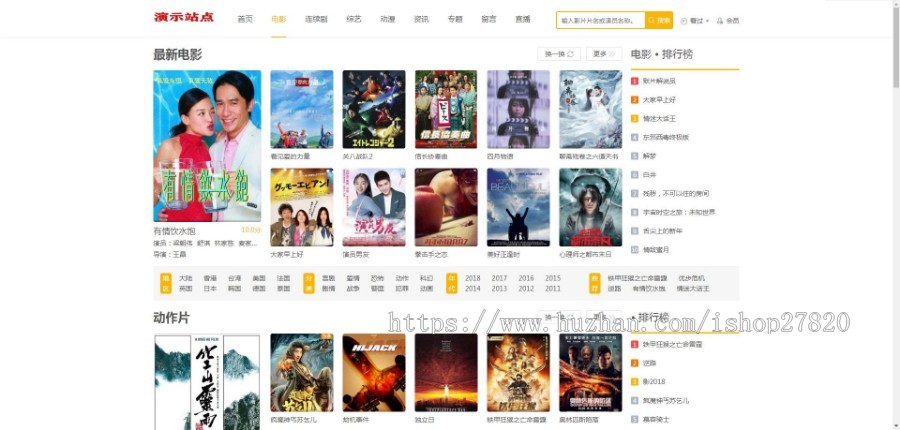The height and width of the screenshot is (430, 900).
Task: Focus the movie name search input field
Action: click(x=600, y=20)
